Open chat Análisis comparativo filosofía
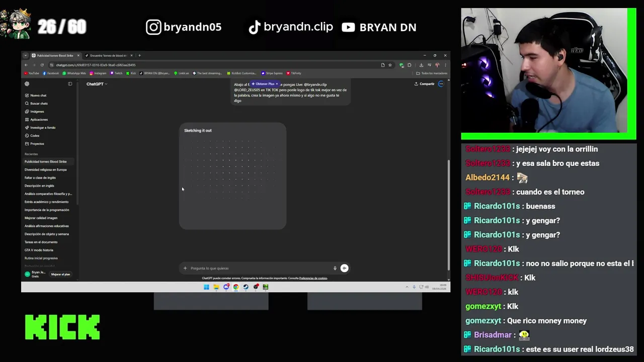The width and height of the screenshot is (644, 362). coord(48,194)
